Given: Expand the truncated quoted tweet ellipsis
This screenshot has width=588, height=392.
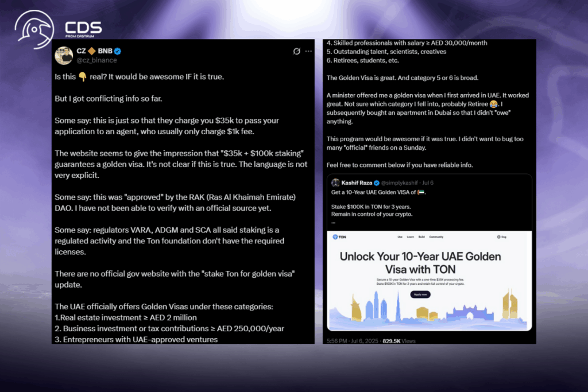Looking at the screenshot, I should point(334,222).
